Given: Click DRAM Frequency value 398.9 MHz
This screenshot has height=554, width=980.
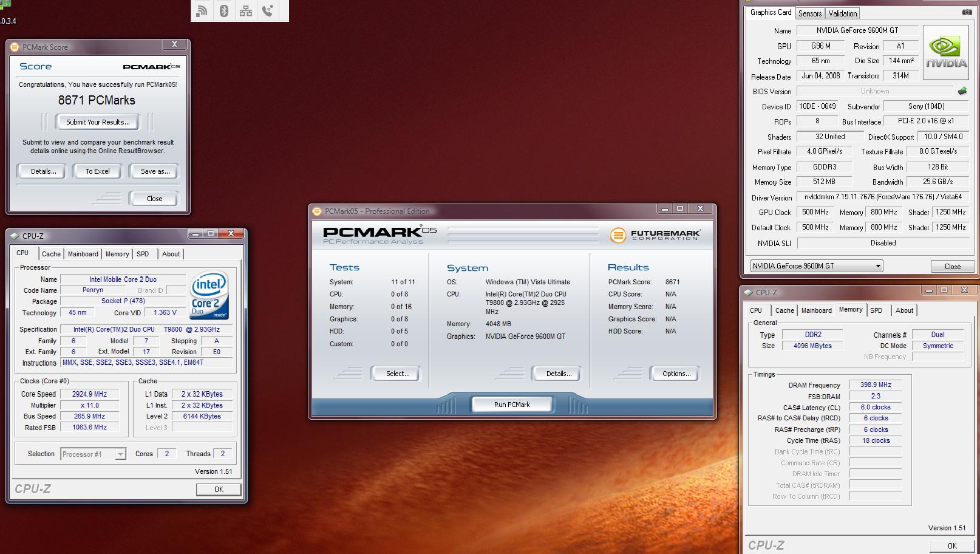Looking at the screenshot, I should [x=876, y=385].
